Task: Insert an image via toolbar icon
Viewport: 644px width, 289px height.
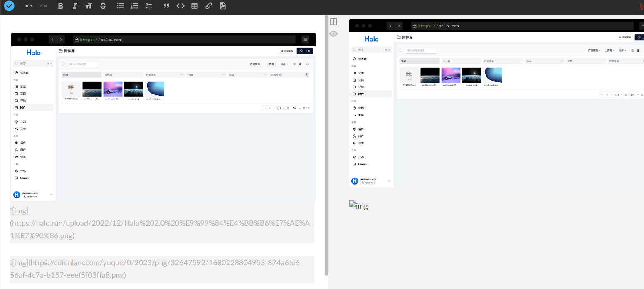Action: click(223, 6)
